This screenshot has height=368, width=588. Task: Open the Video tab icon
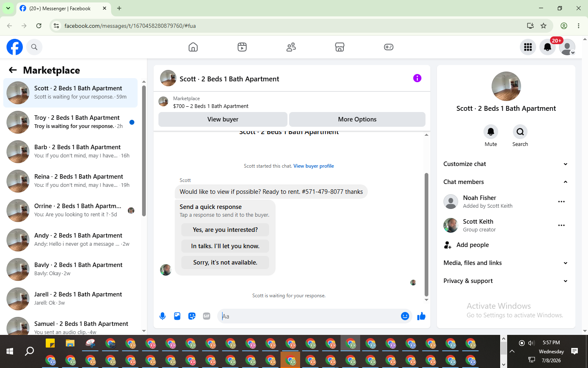[x=242, y=47]
